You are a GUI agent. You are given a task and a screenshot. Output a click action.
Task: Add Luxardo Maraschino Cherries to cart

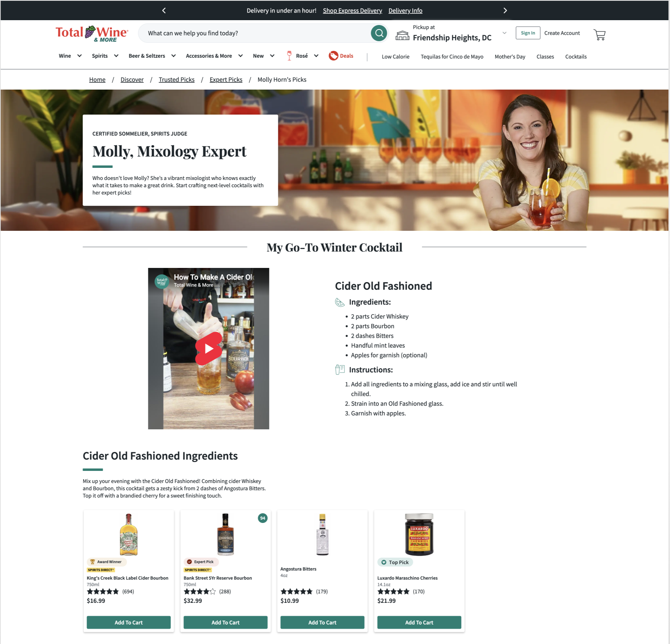(419, 622)
